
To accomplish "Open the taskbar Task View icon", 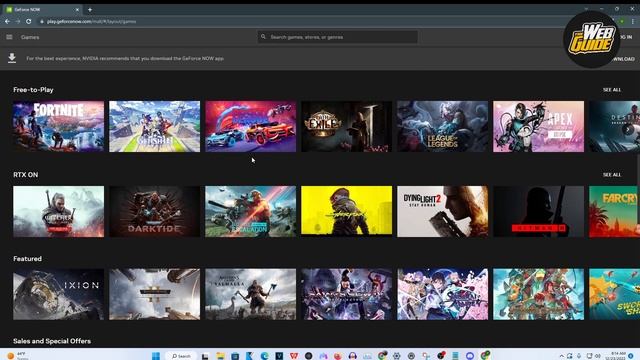I will [205, 356].
